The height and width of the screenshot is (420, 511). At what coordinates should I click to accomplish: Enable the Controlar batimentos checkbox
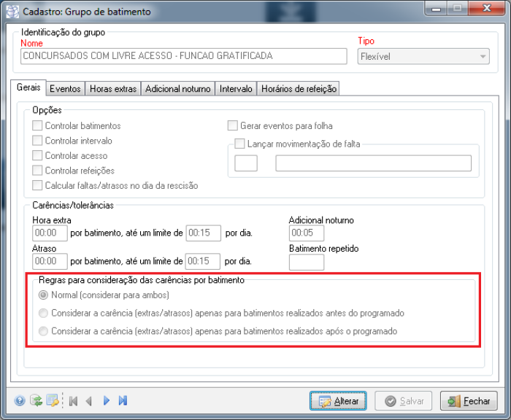[x=38, y=126]
